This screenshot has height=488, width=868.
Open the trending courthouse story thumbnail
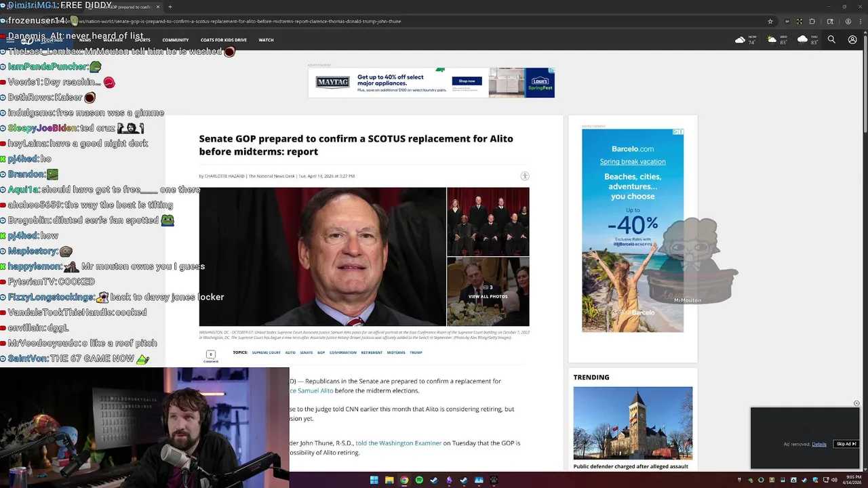pos(633,423)
